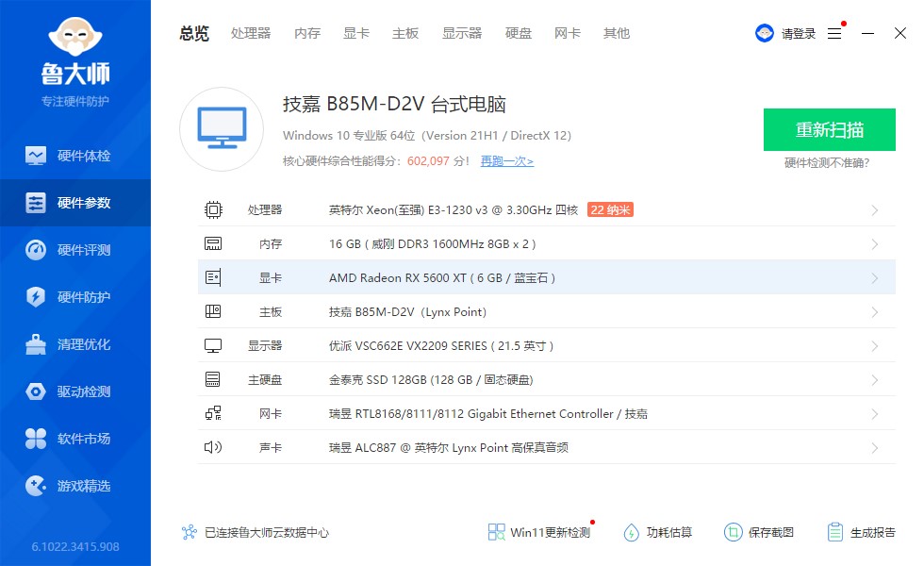Screen dimensions: 924x566
Task: Select 金泰克 SSD 128GB disk text
Action: (x=431, y=379)
